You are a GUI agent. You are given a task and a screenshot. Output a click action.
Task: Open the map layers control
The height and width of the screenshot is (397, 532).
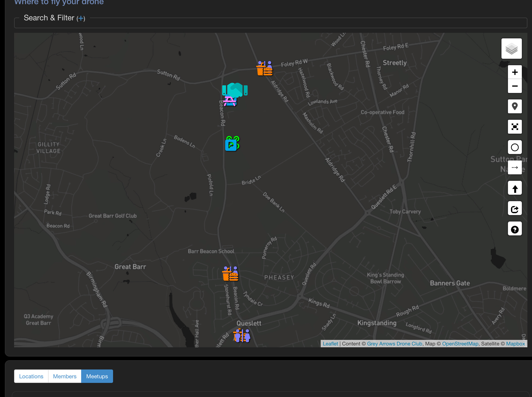pos(511,49)
